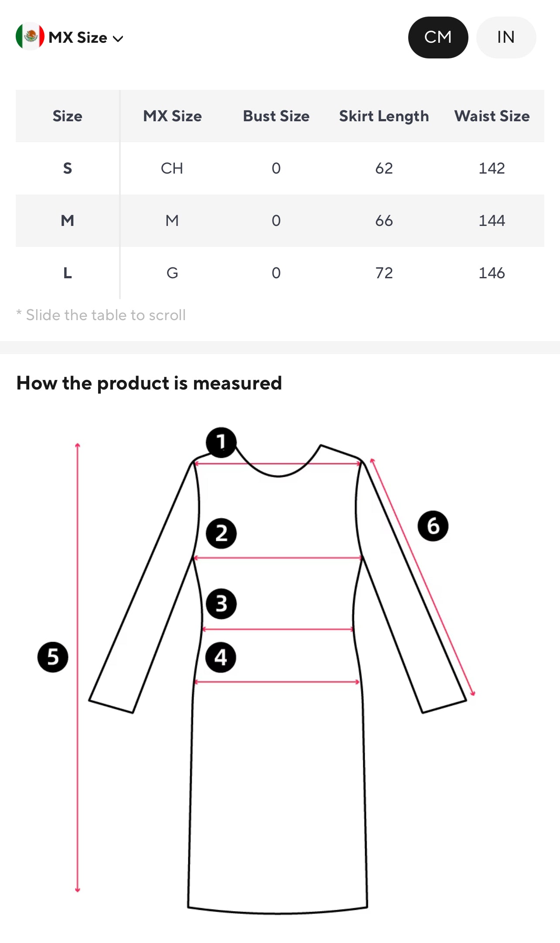Click the Bust Size column header
Image resolution: width=560 pixels, height=943 pixels.
point(276,116)
